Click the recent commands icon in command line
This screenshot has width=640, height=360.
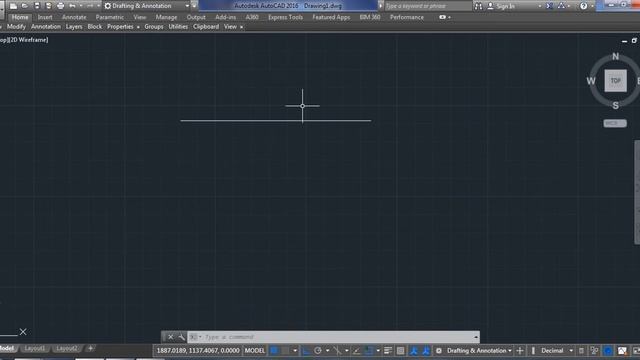click(193, 337)
